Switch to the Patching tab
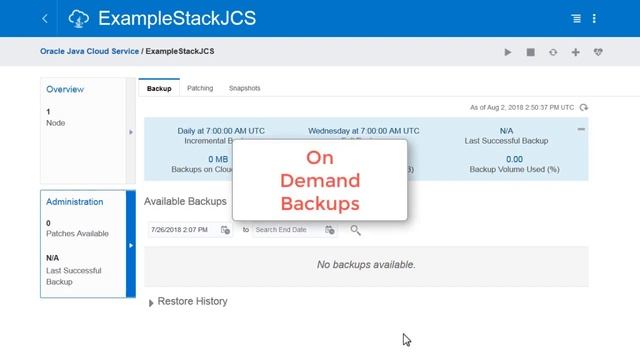Screen dimensions: 640x360 coord(200,88)
